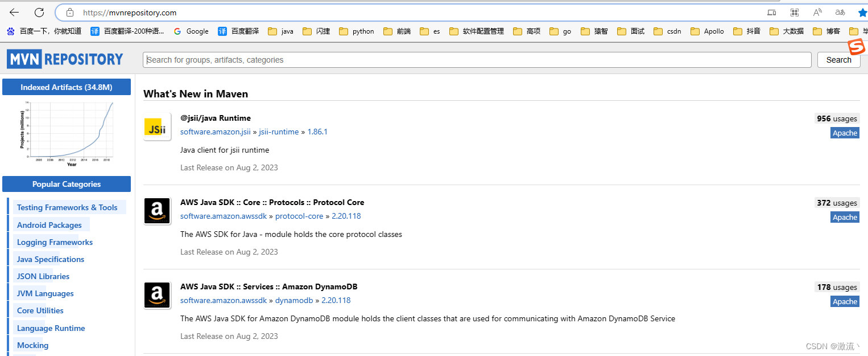
Task: Open the protocol-core artifact link
Action: tap(299, 216)
